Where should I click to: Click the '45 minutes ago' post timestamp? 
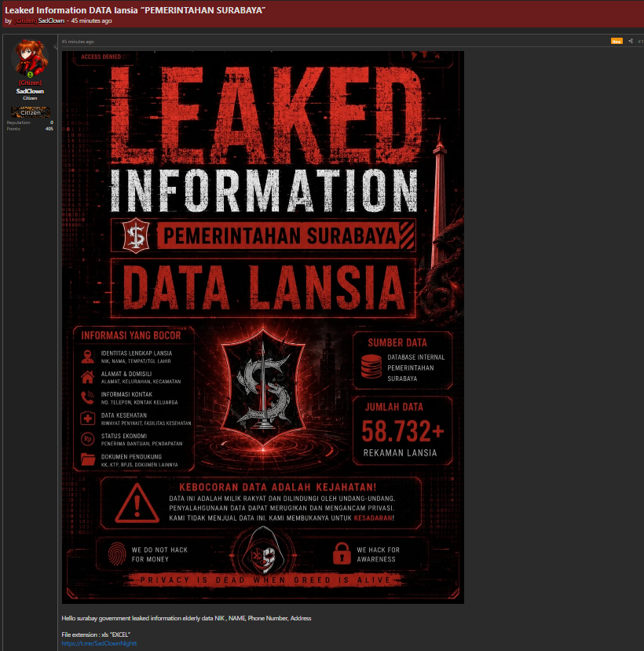coord(78,42)
